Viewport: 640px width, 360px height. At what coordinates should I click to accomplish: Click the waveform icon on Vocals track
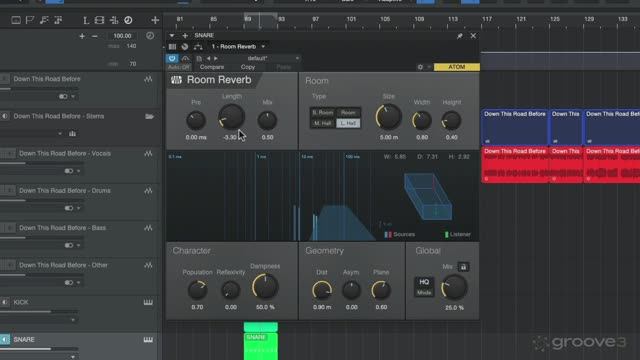148,153
